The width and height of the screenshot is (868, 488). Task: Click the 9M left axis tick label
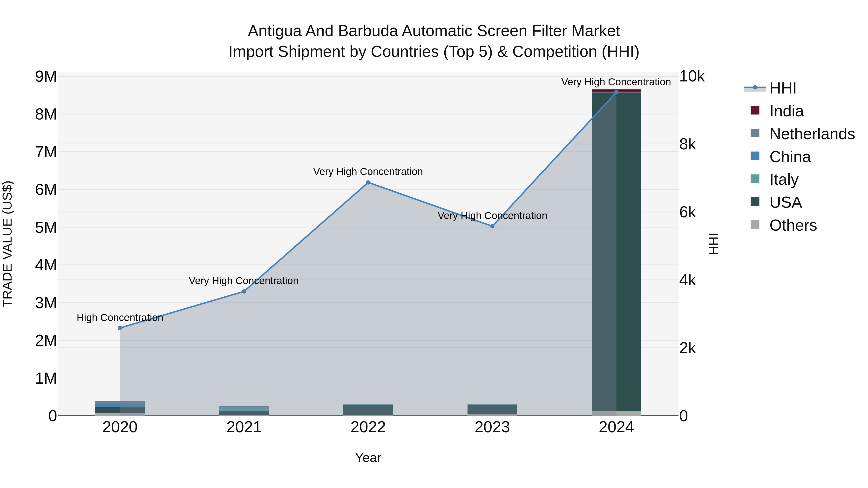[46, 76]
